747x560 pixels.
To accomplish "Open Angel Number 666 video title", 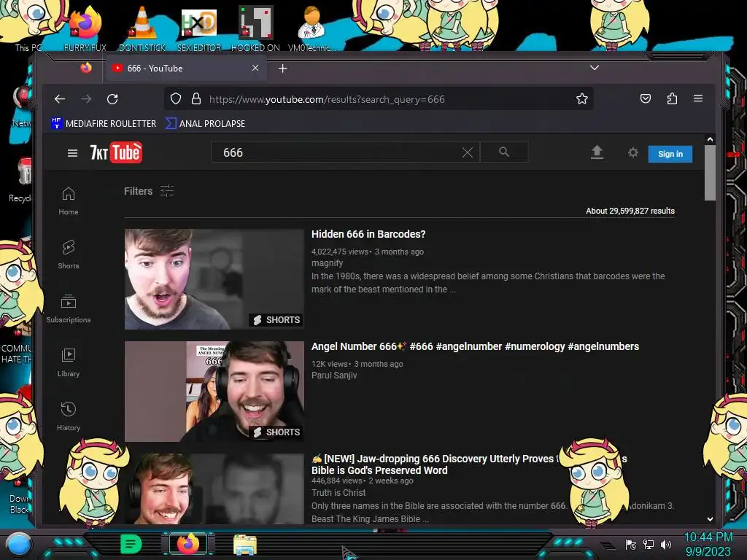I will click(x=475, y=346).
